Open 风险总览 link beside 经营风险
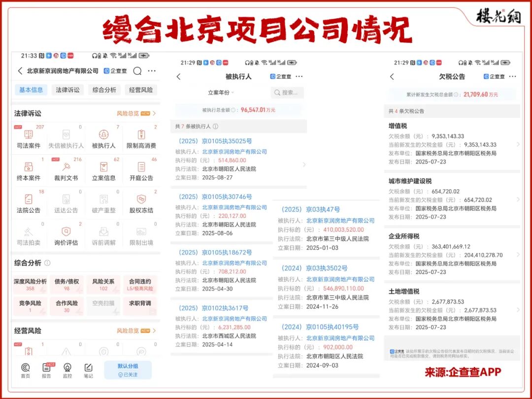The image size is (532, 399). [136, 331]
